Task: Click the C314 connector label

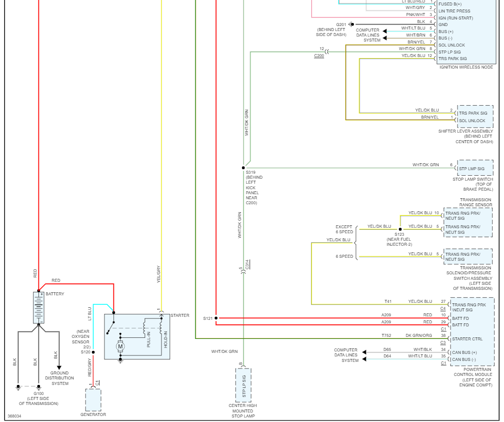Action: click(x=247, y=265)
